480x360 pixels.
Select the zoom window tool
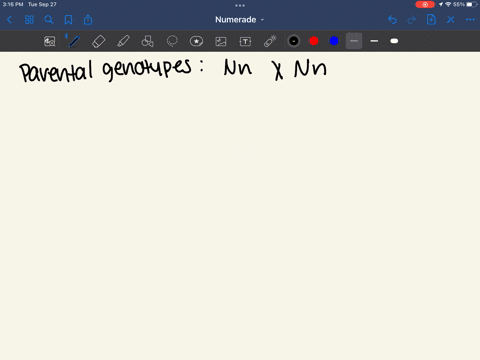pyautogui.click(x=50, y=41)
